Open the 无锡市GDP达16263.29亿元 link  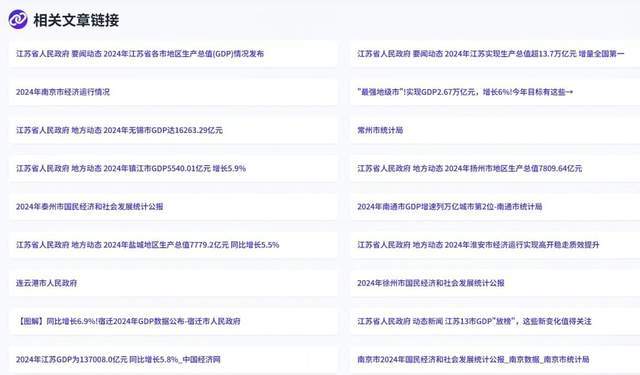pos(119,130)
